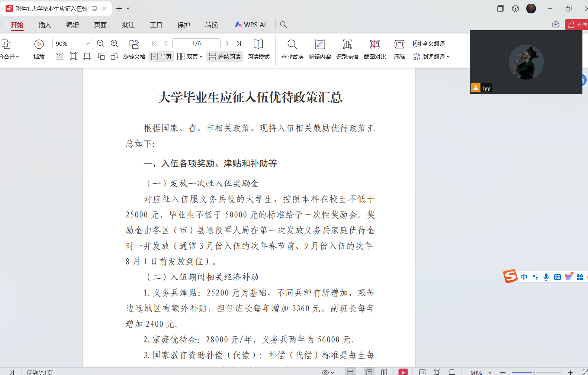Click the Sogou toolbox grid icon

coord(579,277)
